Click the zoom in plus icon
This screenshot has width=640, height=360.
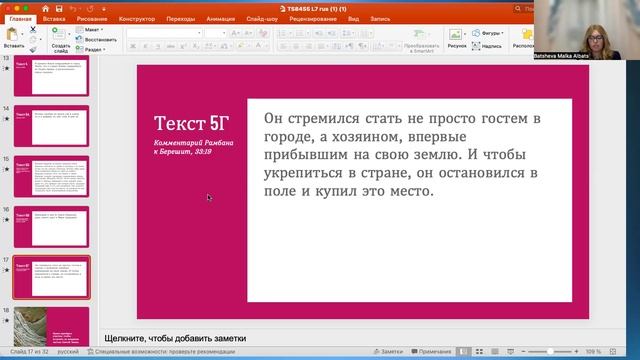[576, 351]
